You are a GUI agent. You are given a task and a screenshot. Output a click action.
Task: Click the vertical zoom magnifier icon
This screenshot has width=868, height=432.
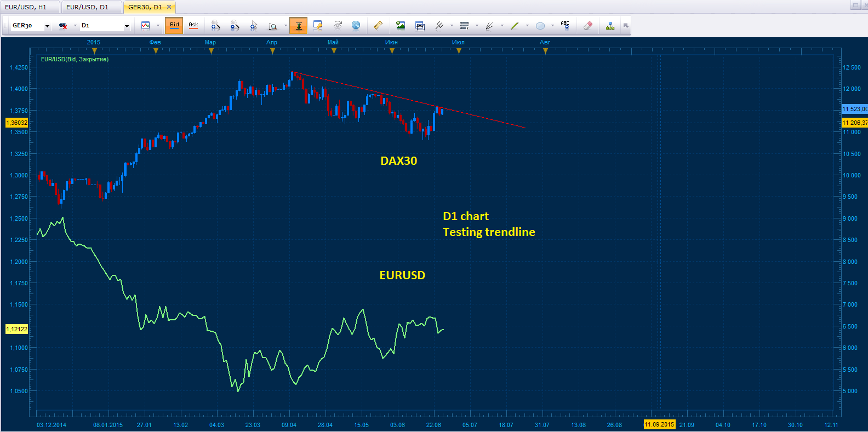pyautogui.click(x=273, y=26)
